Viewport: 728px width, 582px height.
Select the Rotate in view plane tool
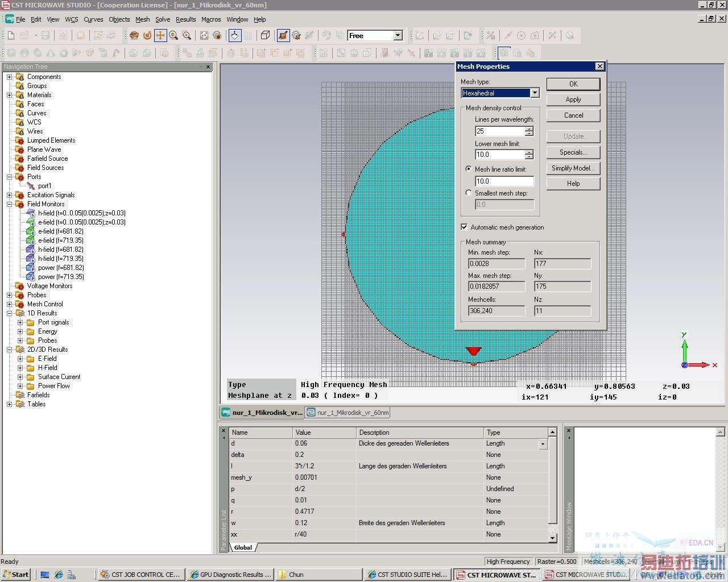point(147,35)
